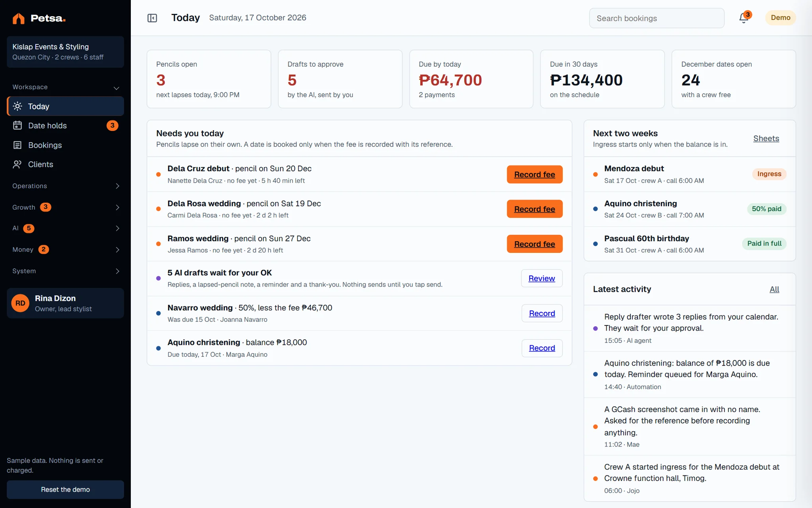Open the notifications bell
Screen dimensions: 812x508
[744, 18]
